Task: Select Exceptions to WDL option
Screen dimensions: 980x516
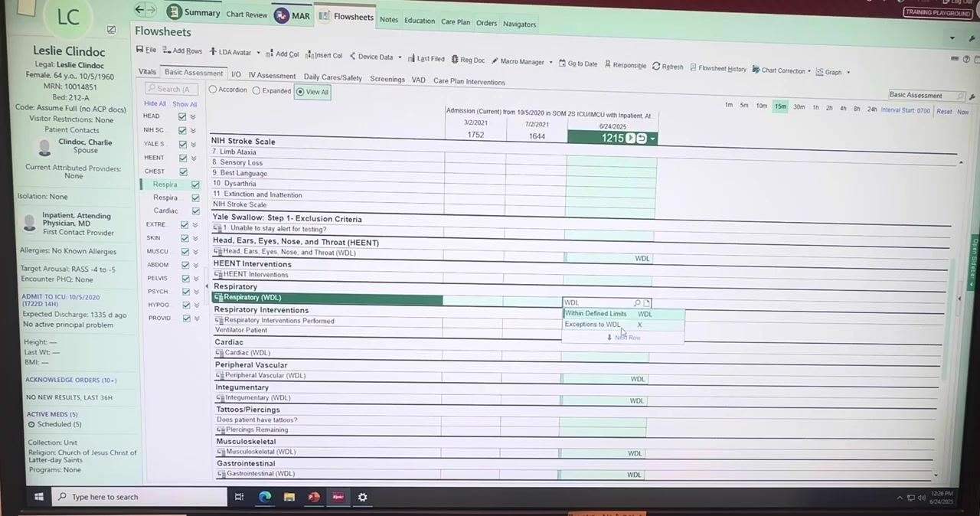Action: pyautogui.click(x=622, y=325)
